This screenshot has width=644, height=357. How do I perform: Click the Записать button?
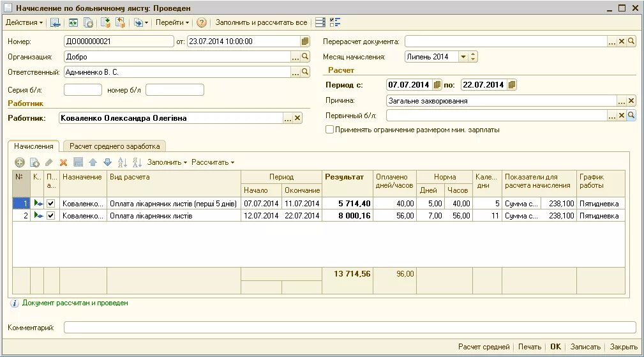point(585,347)
